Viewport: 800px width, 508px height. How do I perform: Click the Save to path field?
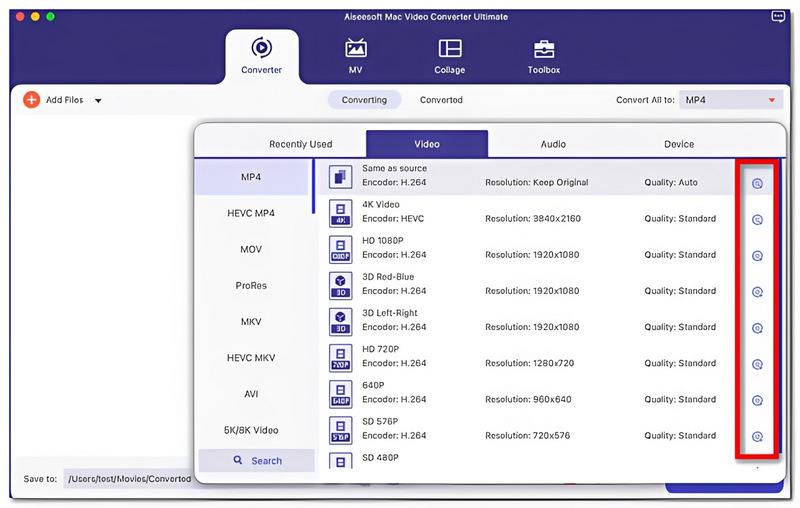point(130,479)
